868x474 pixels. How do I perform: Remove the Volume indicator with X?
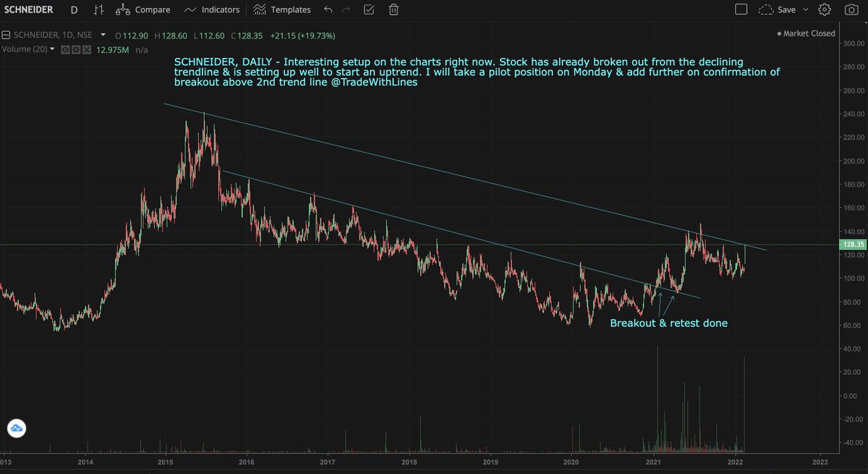[85, 49]
